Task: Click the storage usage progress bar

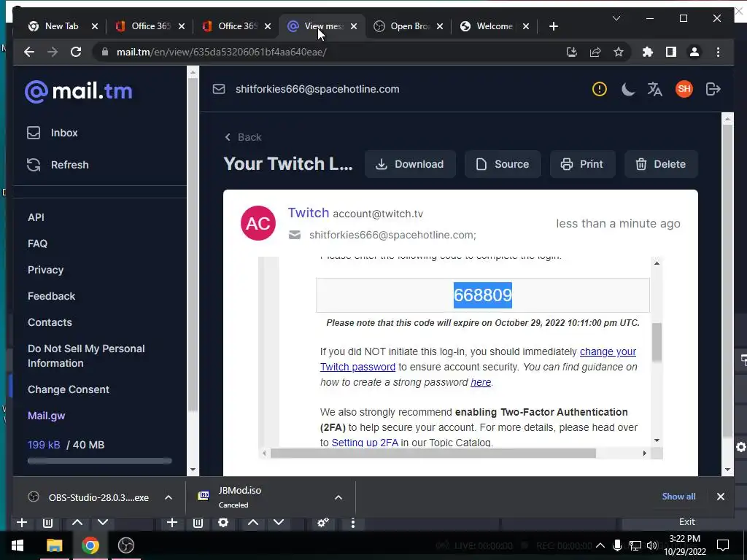Action: coord(99,461)
